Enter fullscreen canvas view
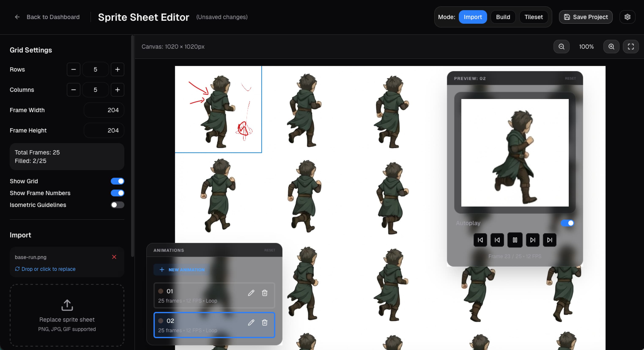 (x=631, y=47)
